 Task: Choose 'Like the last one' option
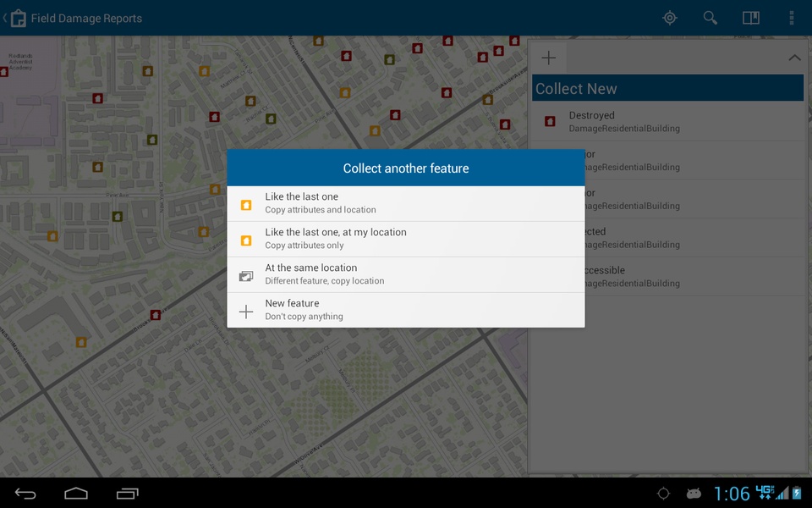point(406,204)
